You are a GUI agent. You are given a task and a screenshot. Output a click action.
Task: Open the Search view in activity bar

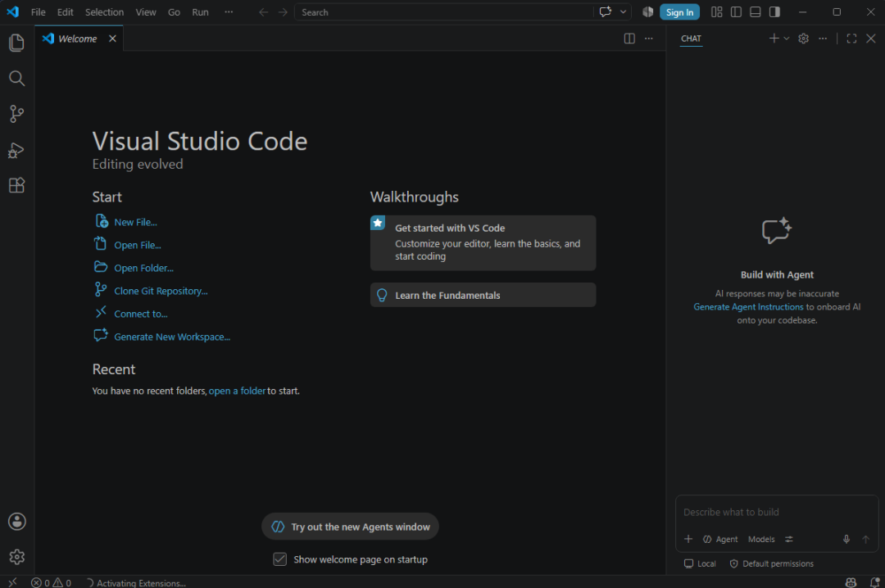17,79
